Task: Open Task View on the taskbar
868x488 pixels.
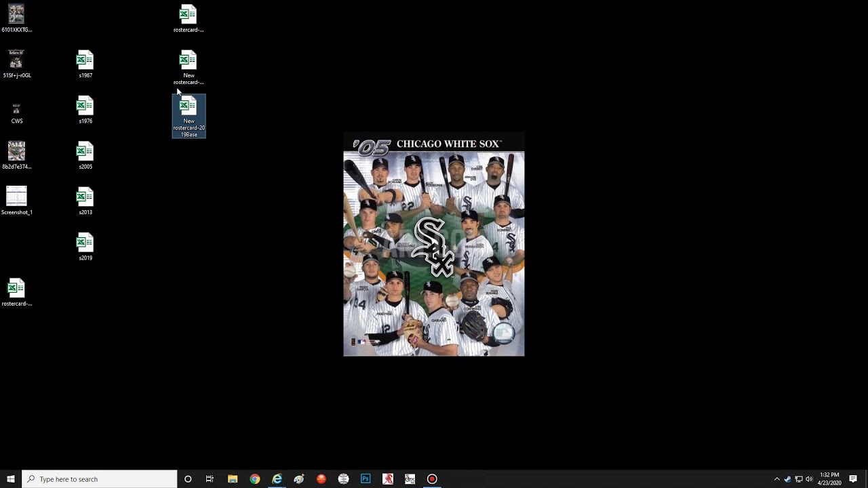Action: coord(210,479)
